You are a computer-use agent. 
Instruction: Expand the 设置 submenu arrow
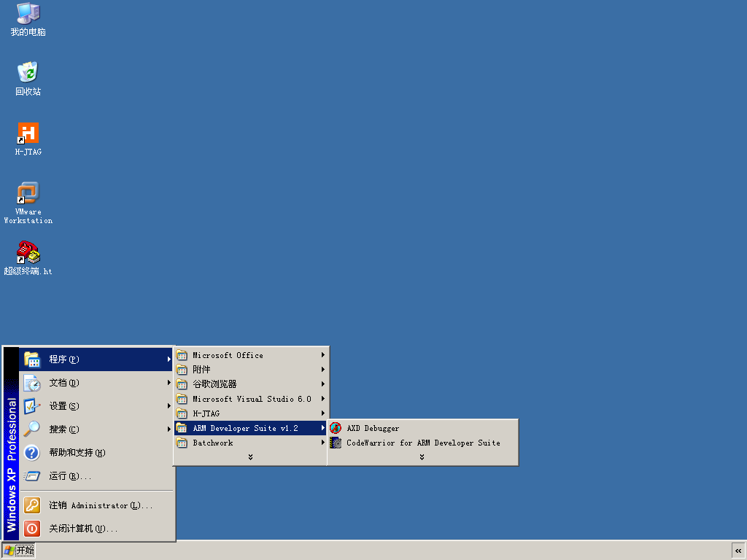tap(169, 406)
